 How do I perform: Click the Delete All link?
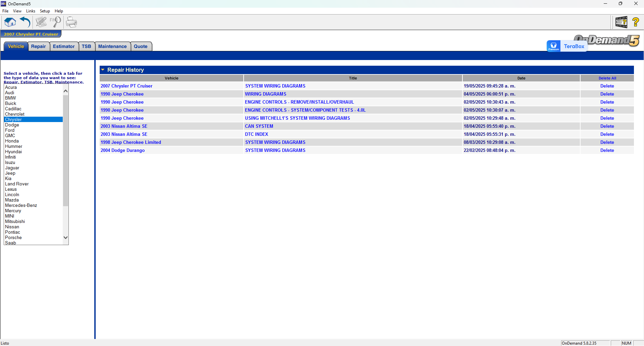click(607, 78)
